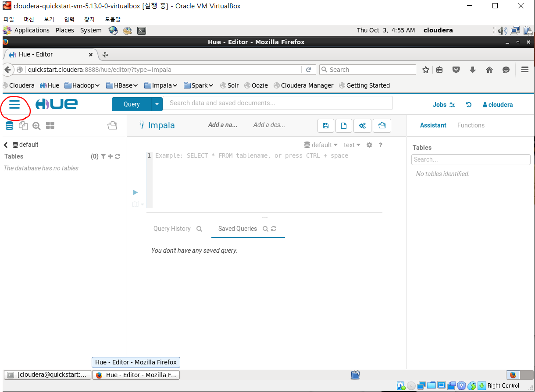The image size is (535, 392).
Task: Click the Add a description field
Action: pos(269,125)
